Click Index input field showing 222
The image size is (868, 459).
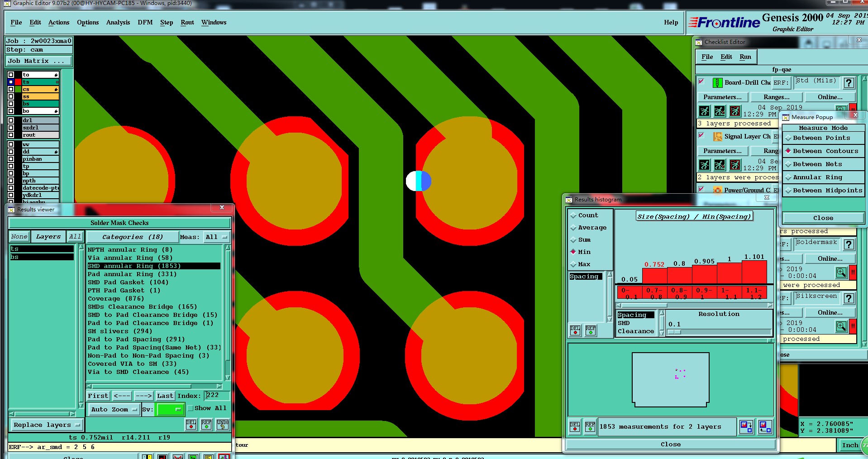coord(217,396)
